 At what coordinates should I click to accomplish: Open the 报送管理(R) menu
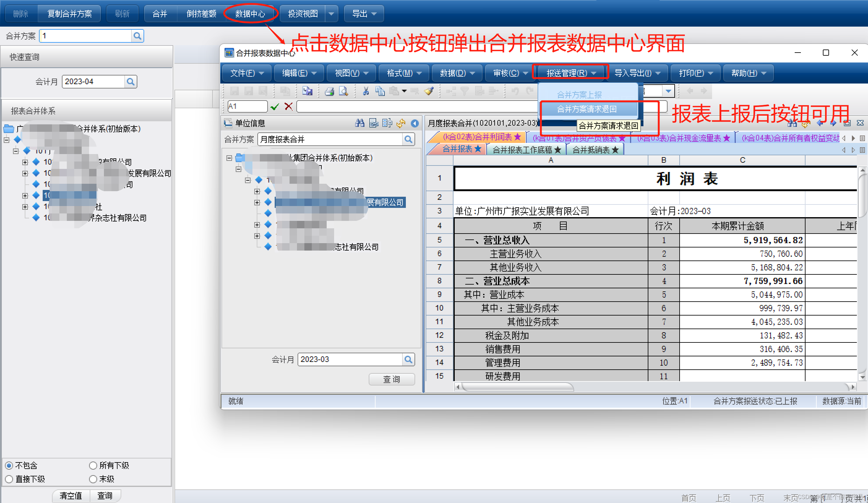click(571, 73)
